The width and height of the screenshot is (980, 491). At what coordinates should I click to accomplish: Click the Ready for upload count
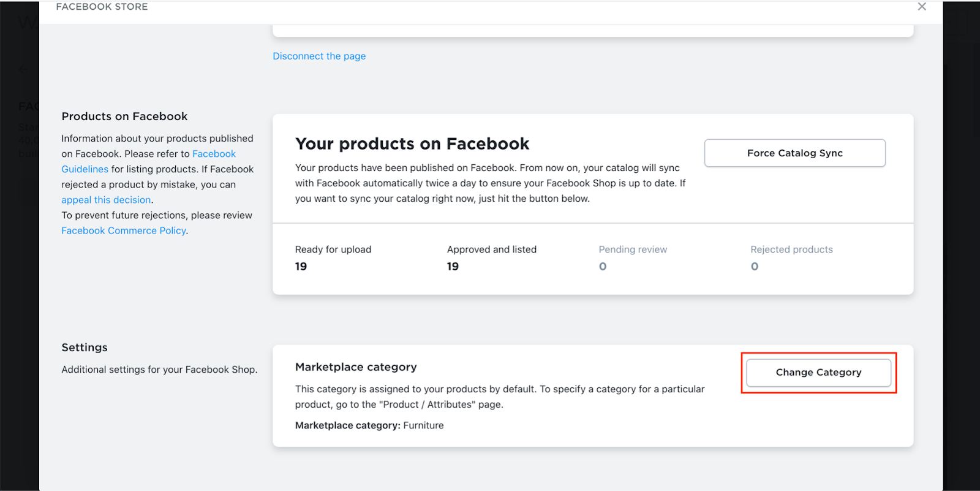301,267
